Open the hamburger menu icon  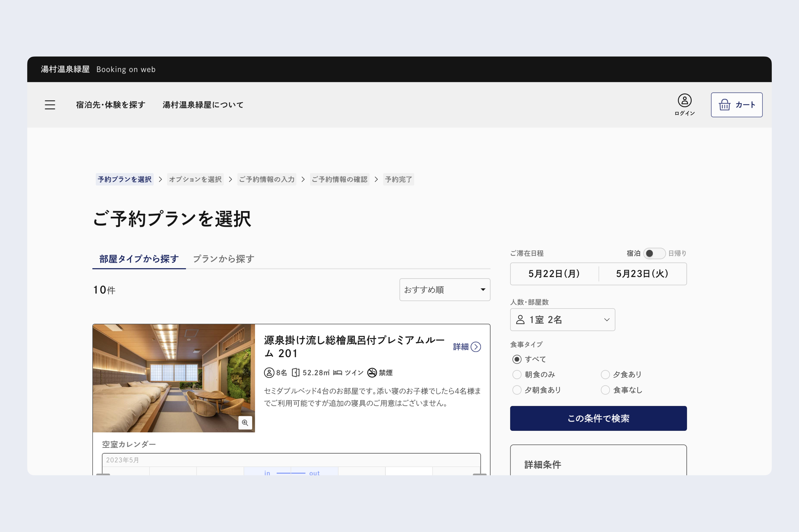click(50, 105)
